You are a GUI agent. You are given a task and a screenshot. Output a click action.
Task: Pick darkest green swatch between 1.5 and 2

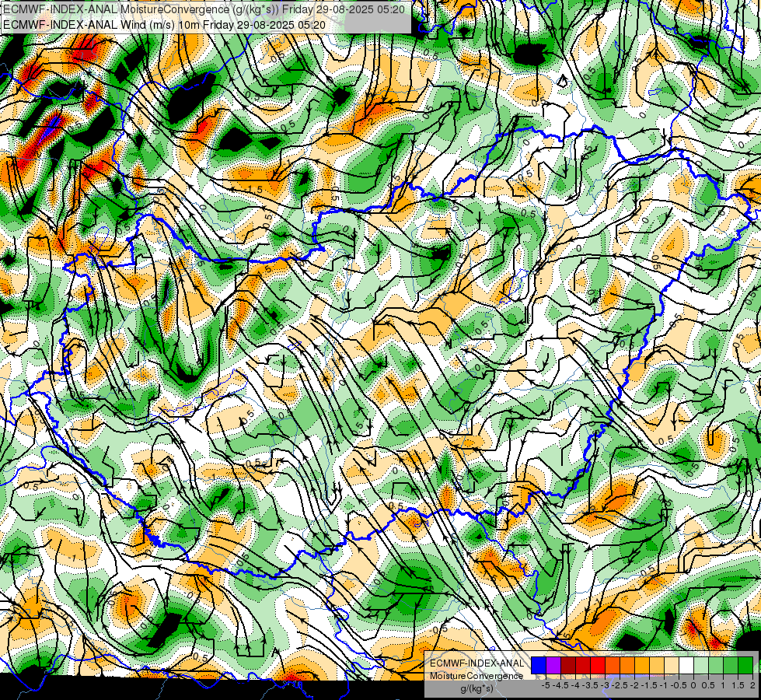(x=745, y=665)
